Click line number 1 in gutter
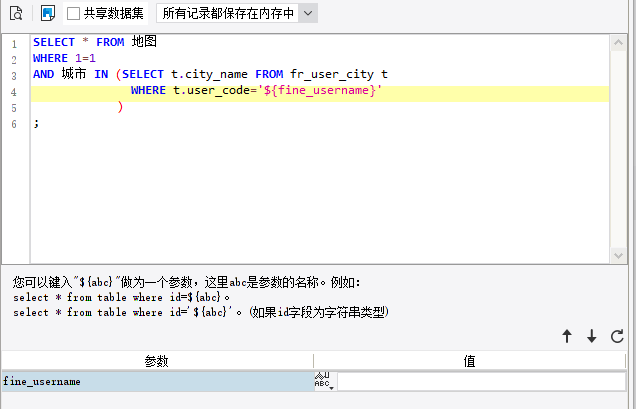This screenshot has height=409, width=636. (x=14, y=44)
